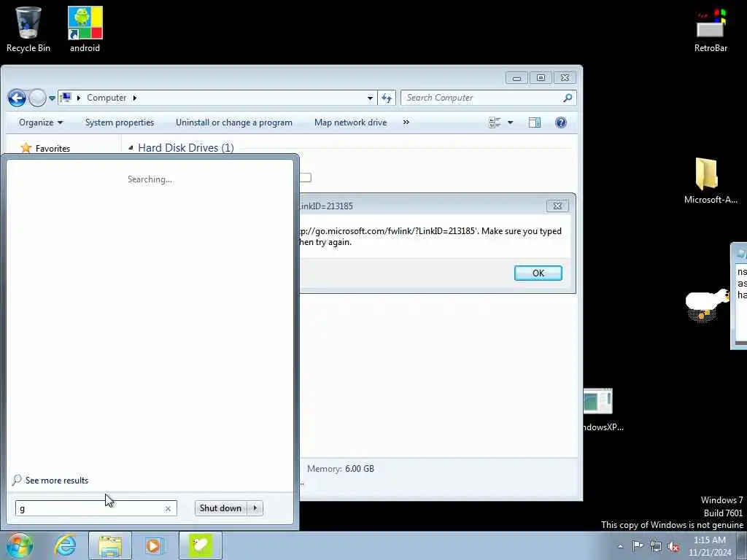The image size is (747, 560).
Task: Refresh the Computer folder view
Action: tap(387, 98)
